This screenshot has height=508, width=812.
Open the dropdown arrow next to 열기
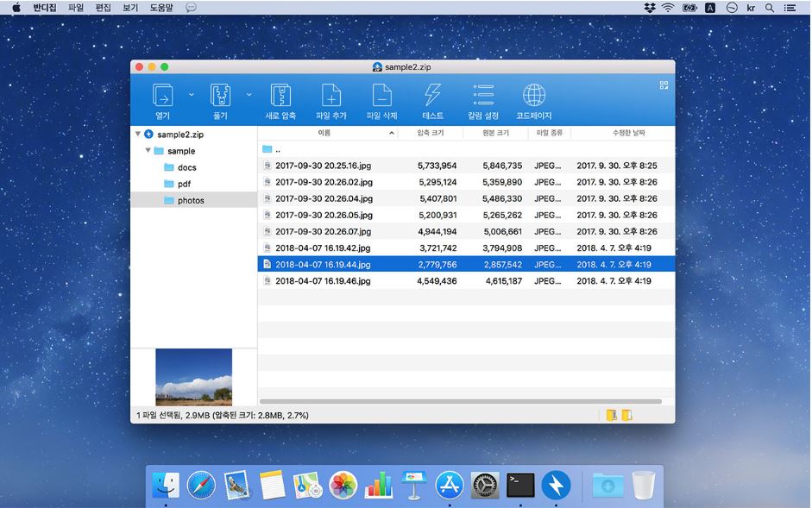click(x=191, y=95)
